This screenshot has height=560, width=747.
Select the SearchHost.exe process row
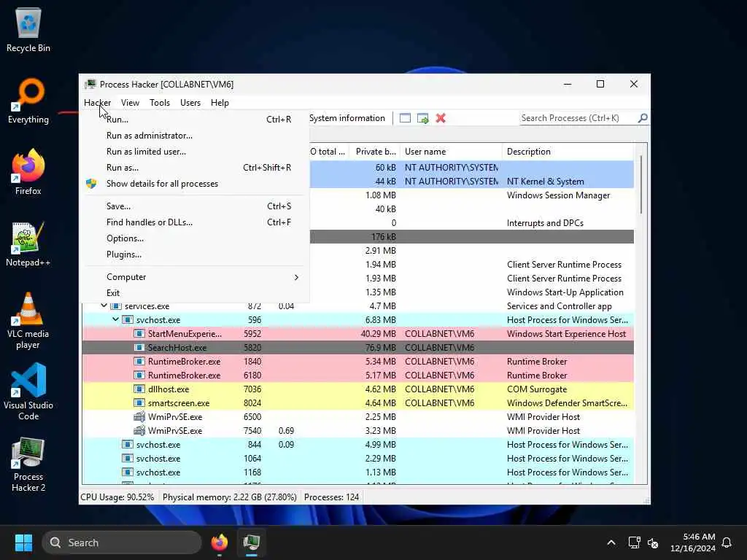(357, 348)
